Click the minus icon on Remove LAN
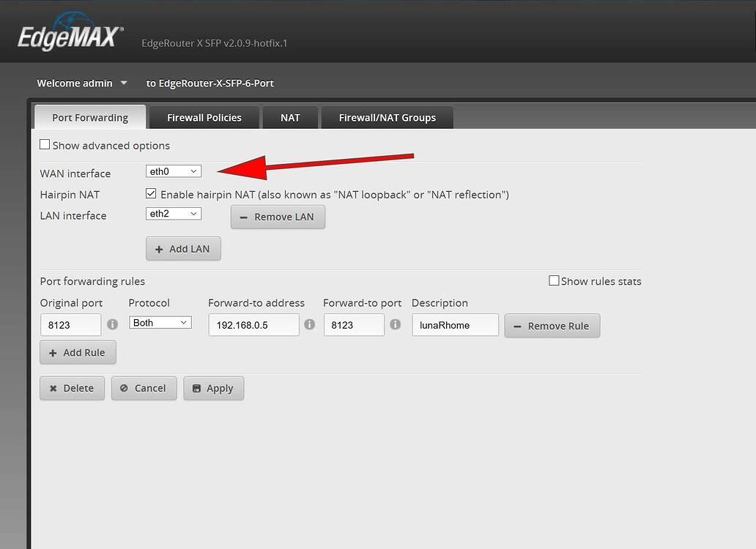Viewport: 756px width, 549px height. coord(243,217)
